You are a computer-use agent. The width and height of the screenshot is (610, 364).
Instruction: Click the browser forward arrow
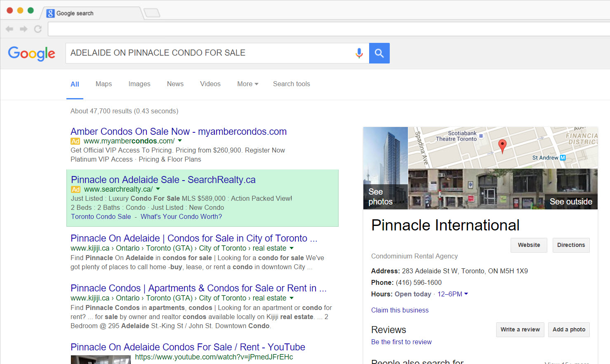pos(24,29)
